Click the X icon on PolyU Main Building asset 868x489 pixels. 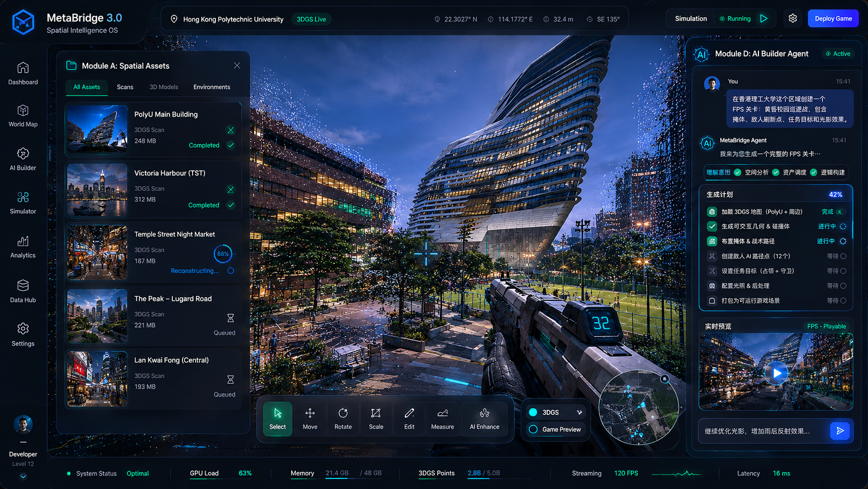pos(230,130)
